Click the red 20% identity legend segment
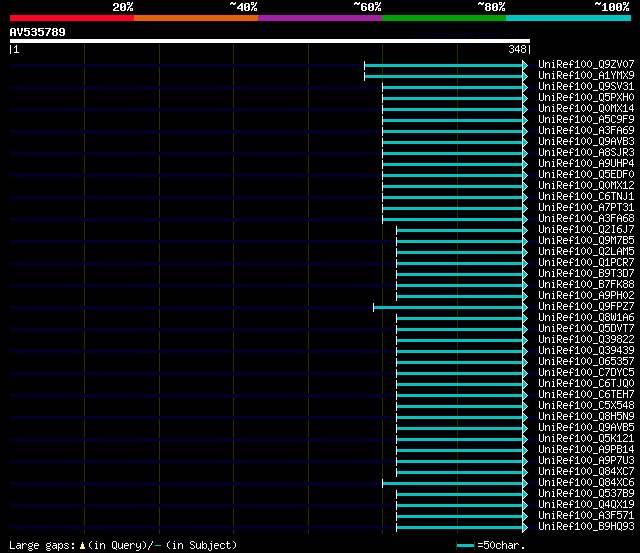The height and width of the screenshot is (553, 640). [72, 18]
